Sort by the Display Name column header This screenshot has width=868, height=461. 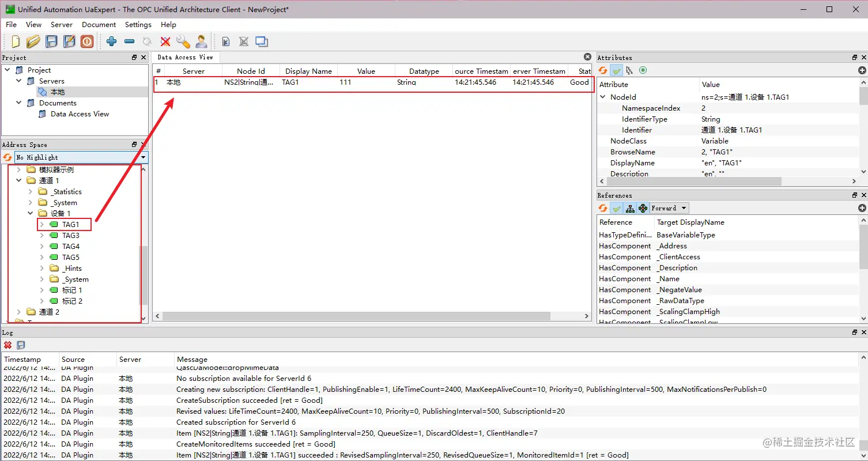[309, 71]
